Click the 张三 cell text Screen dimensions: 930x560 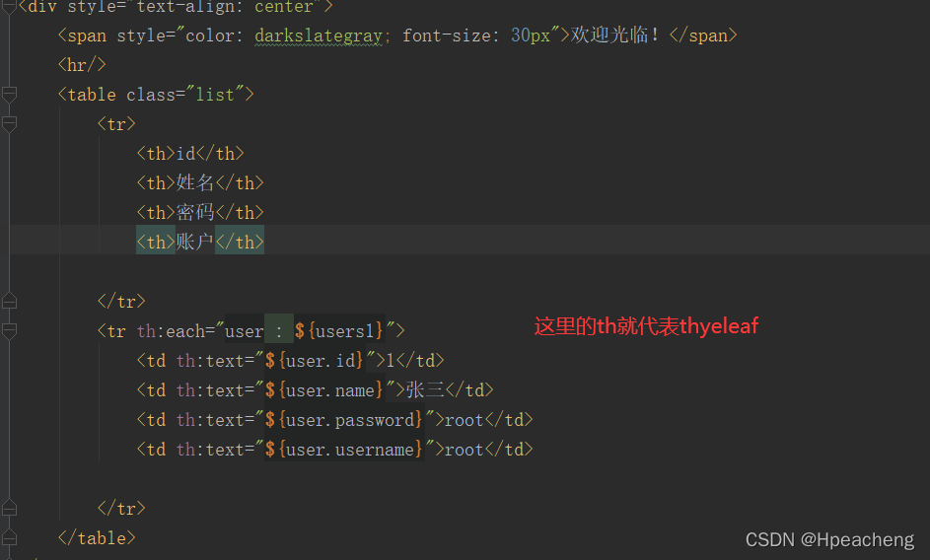click(x=425, y=389)
